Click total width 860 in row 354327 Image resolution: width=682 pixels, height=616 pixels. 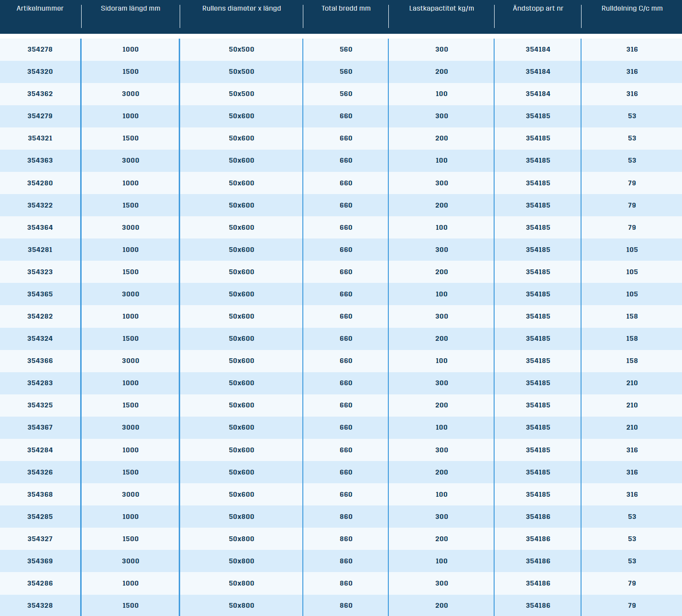click(x=346, y=539)
